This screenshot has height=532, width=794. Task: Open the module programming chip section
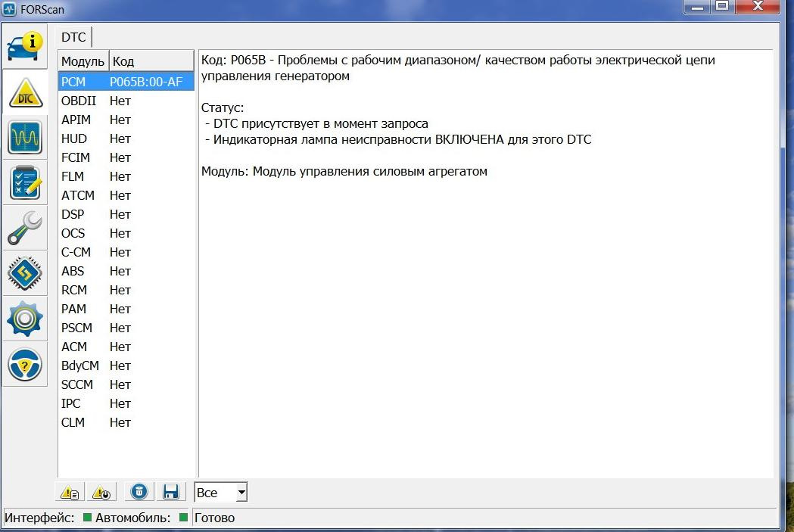click(x=25, y=273)
